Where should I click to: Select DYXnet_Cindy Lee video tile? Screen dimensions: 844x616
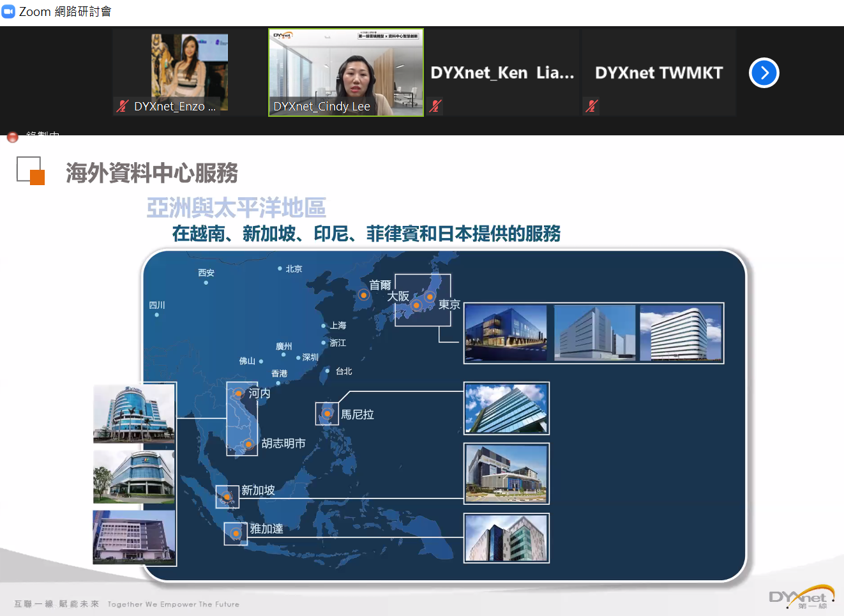346,72
